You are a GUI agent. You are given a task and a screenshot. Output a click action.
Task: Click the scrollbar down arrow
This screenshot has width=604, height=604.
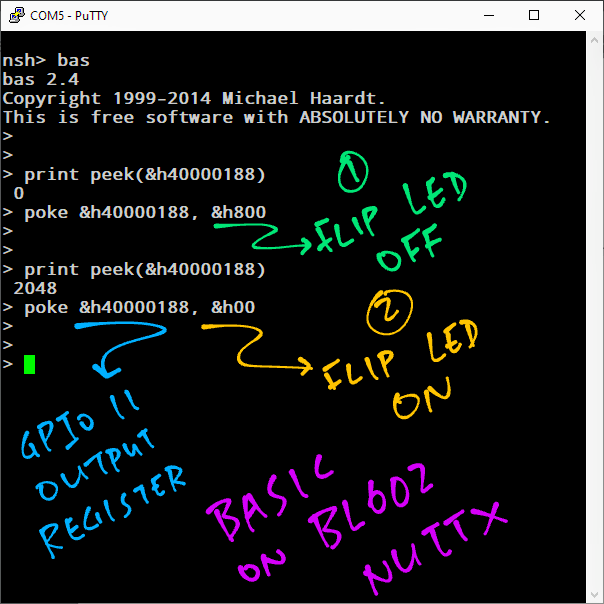pyautogui.click(x=594, y=594)
